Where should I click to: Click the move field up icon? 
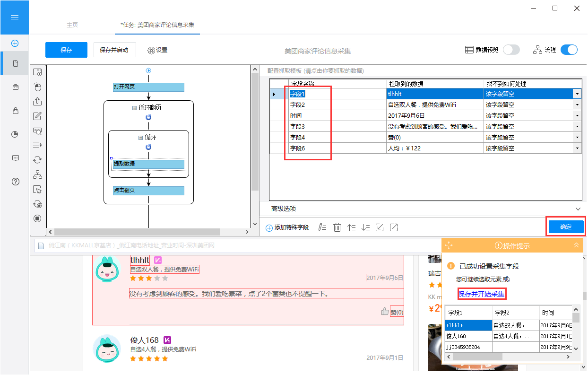pyautogui.click(x=351, y=227)
